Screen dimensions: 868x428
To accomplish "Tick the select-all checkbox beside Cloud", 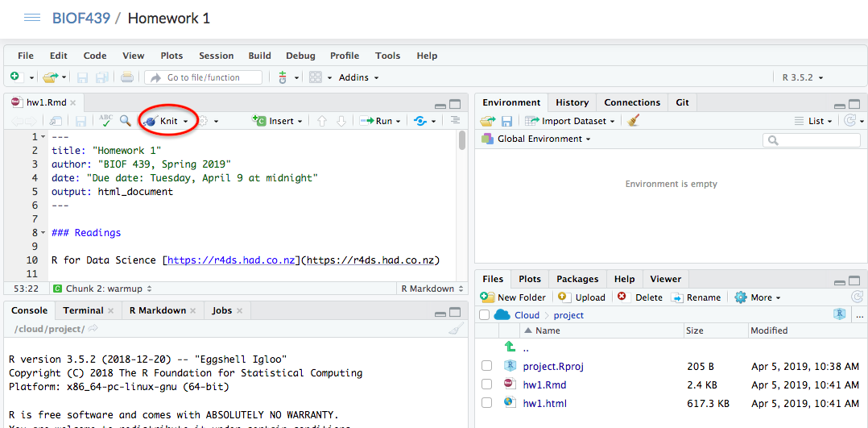I will pyautogui.click(x=485, y=315).
